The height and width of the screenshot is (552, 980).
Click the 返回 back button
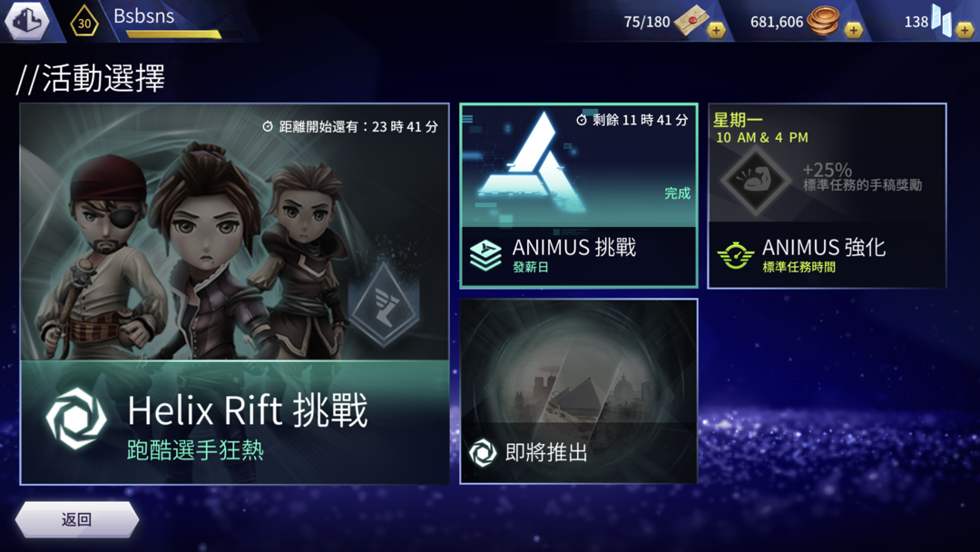(77, 519)
